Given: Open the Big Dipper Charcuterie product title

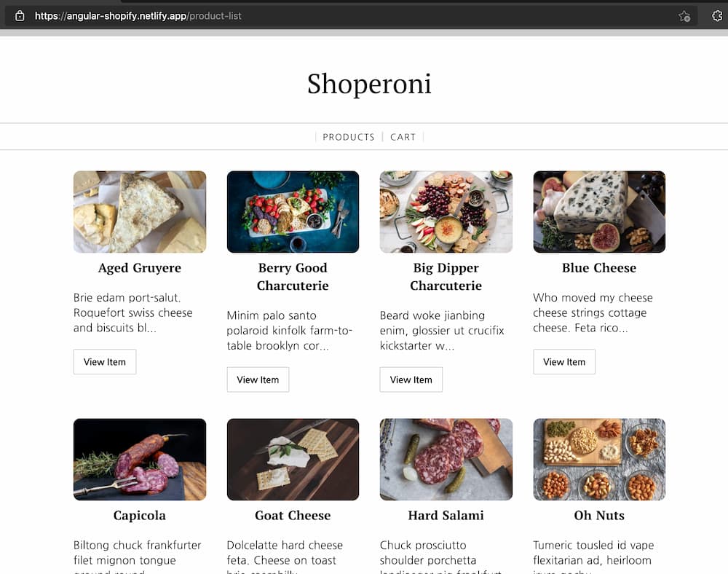Looking at the screenshot, I should pyautogui.click(x=446, y=277).
